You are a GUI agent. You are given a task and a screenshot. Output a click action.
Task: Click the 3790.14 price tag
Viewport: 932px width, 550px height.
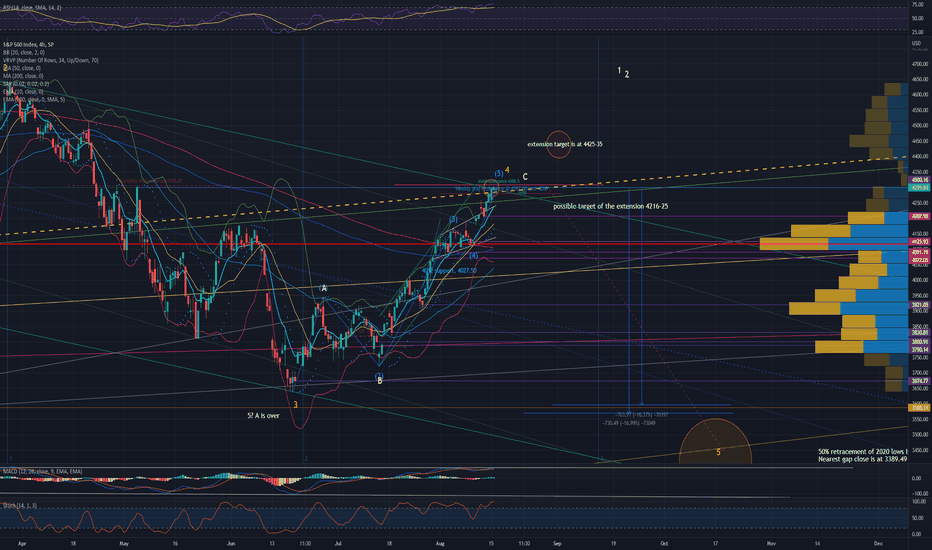(920, 350)
